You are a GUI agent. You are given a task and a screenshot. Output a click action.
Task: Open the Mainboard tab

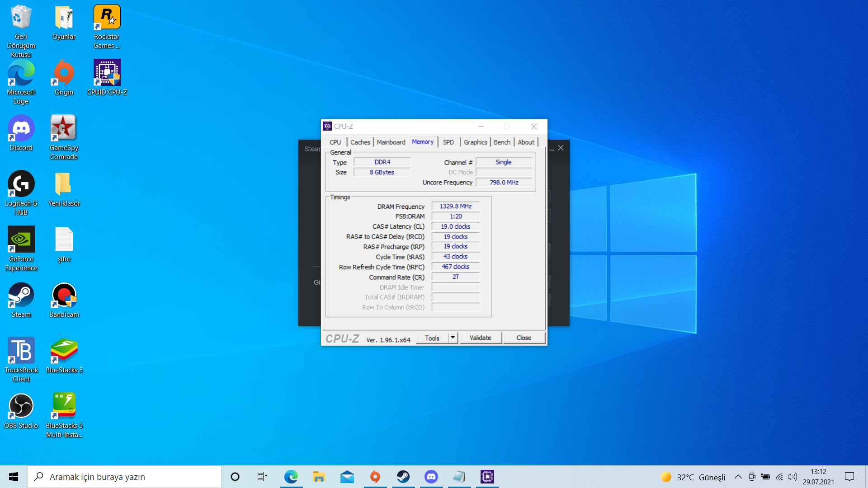coord(391,142)
